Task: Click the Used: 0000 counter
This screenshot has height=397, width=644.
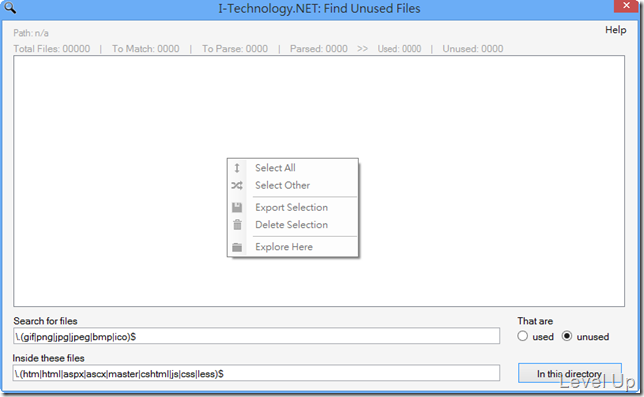Action: click(399, 49)
